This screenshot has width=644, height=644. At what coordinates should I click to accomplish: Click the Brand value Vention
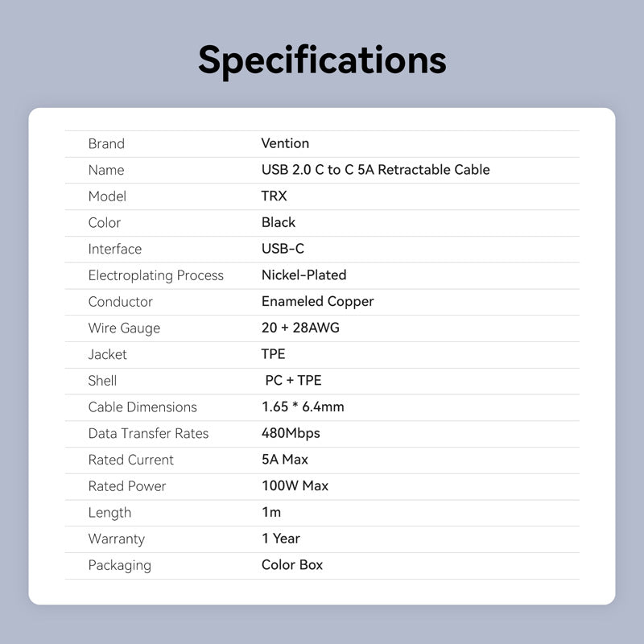pos(285,143)
